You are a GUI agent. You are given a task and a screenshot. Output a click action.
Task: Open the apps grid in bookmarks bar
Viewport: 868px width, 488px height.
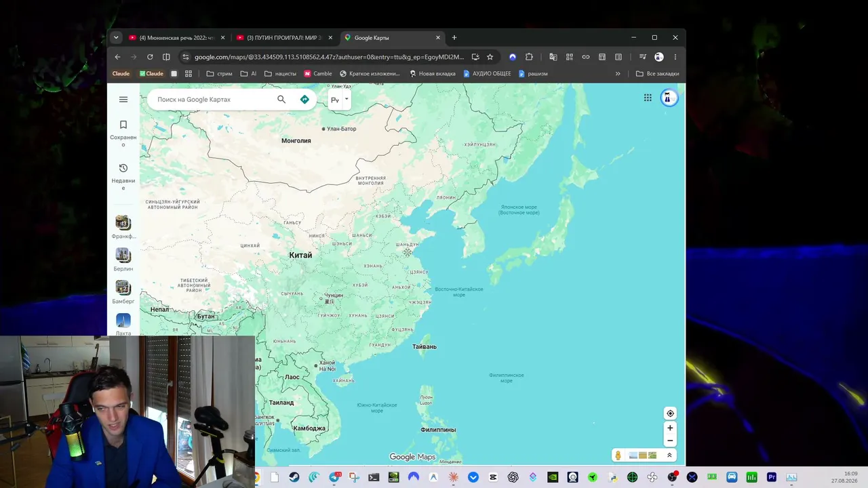(x=189, y=74)
